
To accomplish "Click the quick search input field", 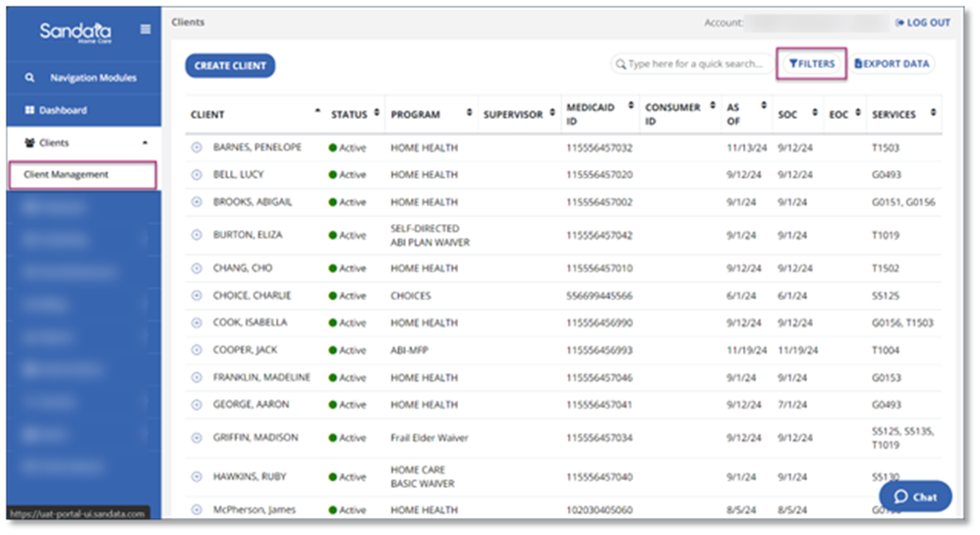I will (x=694, y=64).
